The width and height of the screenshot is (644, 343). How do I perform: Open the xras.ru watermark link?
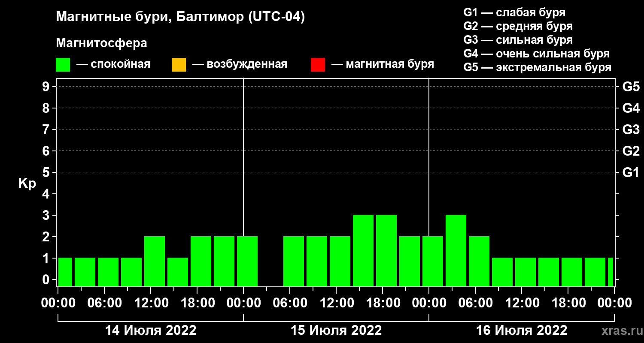[619, 331]
